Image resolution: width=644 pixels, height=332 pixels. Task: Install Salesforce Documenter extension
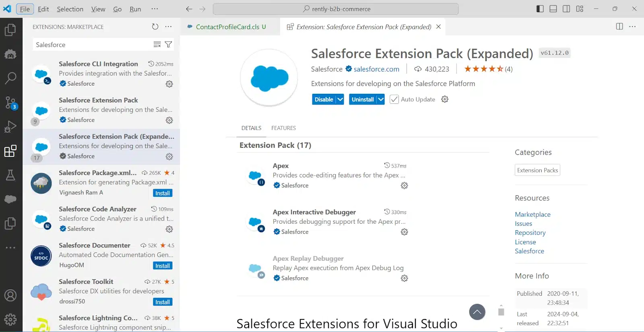(x=163, y=266)
